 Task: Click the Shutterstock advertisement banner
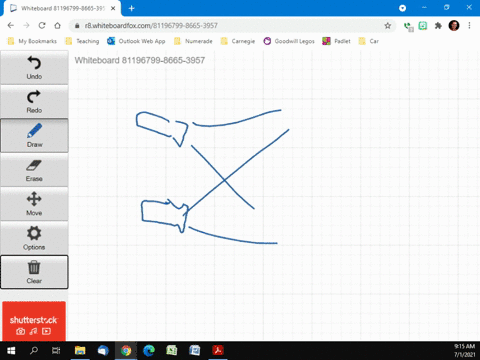(x=34, y=321)
